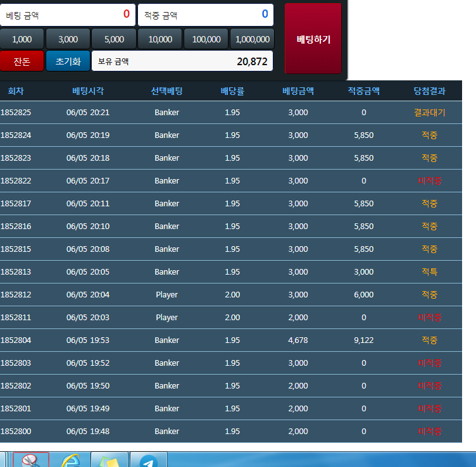Click the red 잔돈 button
This screenshot has height=467, width=476.
point(22,61)
